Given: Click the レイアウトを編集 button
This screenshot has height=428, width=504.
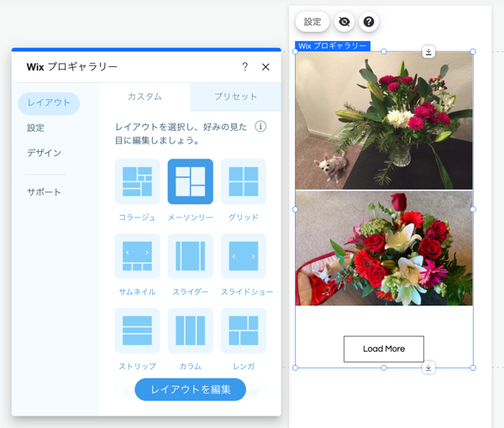Looking at the screenshot, I should (x=191, y=389).
